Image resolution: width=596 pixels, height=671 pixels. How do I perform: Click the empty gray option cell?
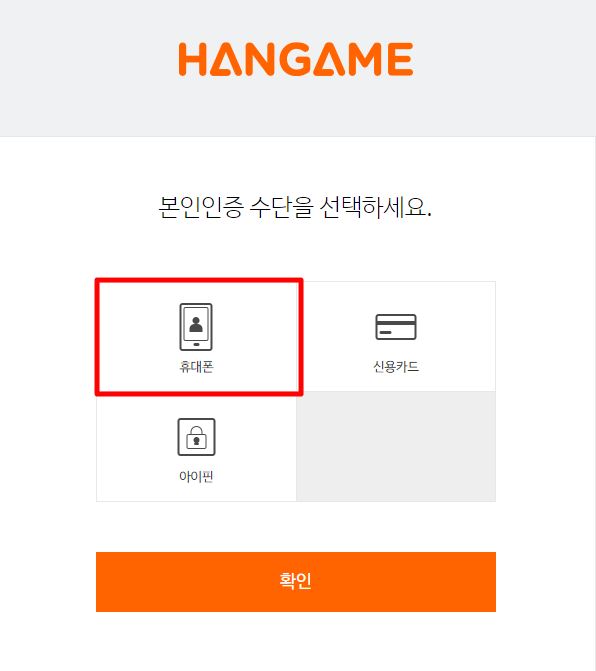[x=396, y=446]
